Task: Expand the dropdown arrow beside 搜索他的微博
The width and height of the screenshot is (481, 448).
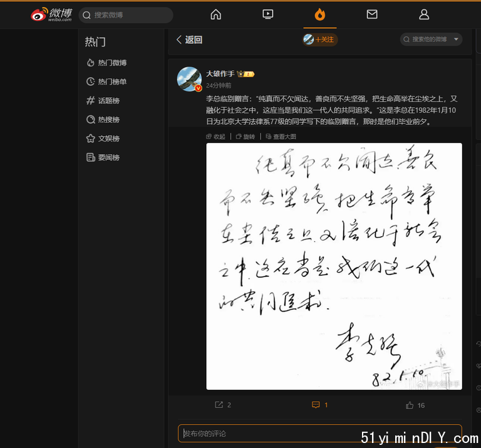Action: pyautogui.click(x=456, y=39)
